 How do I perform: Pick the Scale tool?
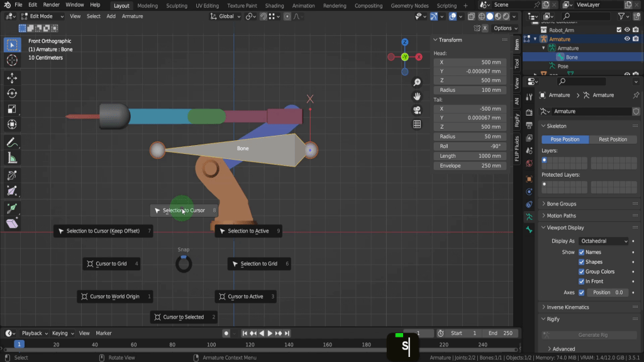(x=12, y=109)
